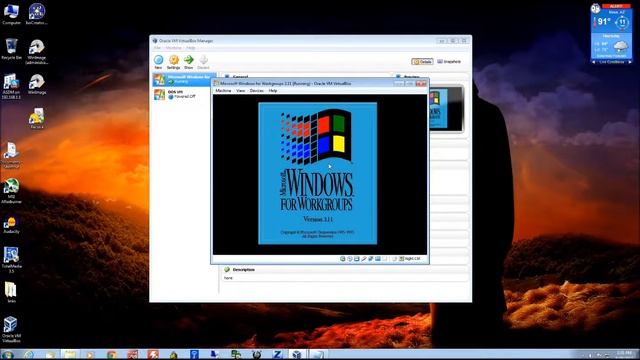Click the taskbar clock
Screen dimensions: 640x360
624,354
